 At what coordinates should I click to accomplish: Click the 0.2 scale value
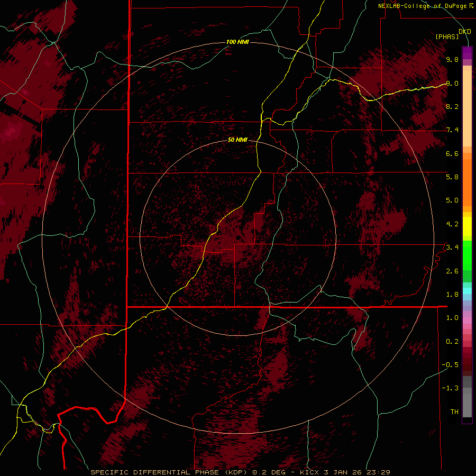pyautogui.click(x=452, y=342)
